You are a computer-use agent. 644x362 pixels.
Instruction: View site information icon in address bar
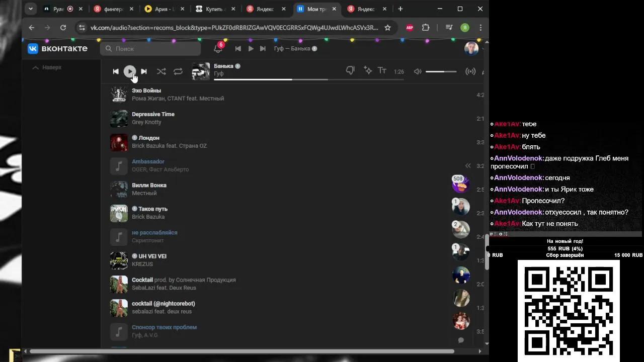click(82, 28)
